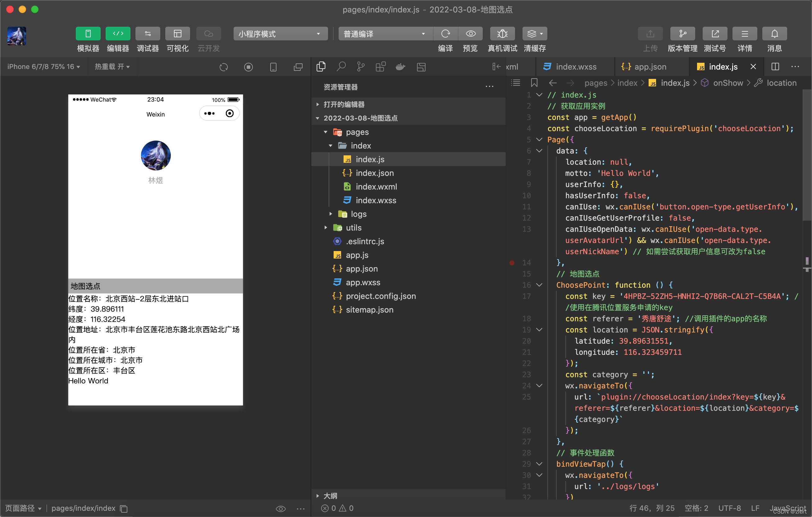The width and height of the screenshot is (812, 517).
Task: Open real device debugging bug icon
Action: click(502, 34)
